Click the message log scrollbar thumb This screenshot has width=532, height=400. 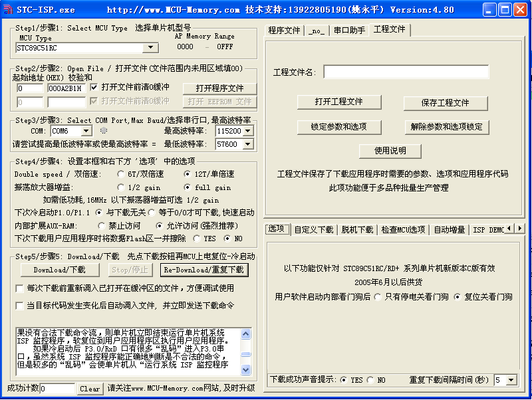pos(245,354)
